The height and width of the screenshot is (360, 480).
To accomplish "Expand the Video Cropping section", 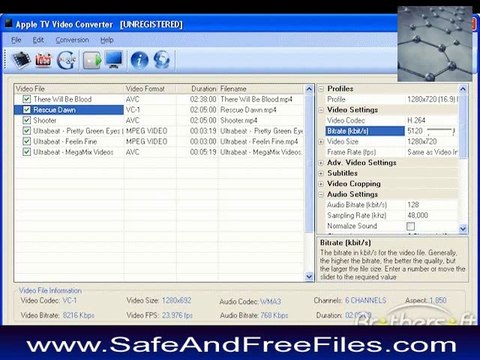I will point(321,184).
